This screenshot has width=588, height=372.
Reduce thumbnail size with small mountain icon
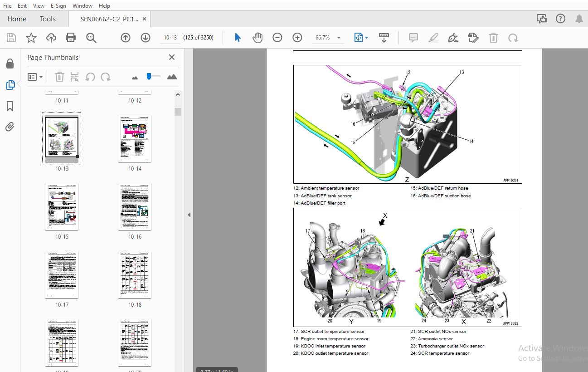[135, 78]
